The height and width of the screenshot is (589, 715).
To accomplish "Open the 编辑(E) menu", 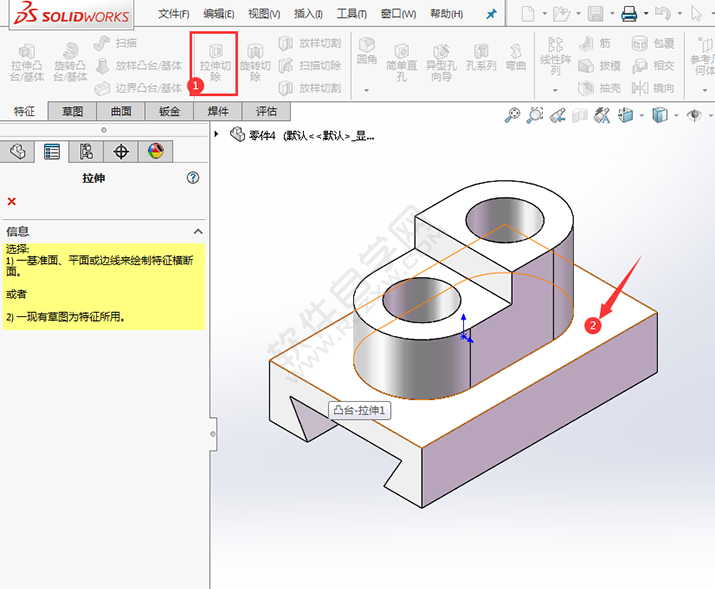I will coord(218,14).
